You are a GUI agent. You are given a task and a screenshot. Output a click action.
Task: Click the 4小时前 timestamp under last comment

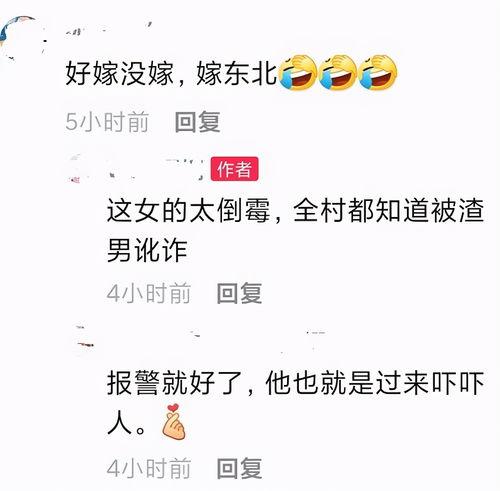149,468
